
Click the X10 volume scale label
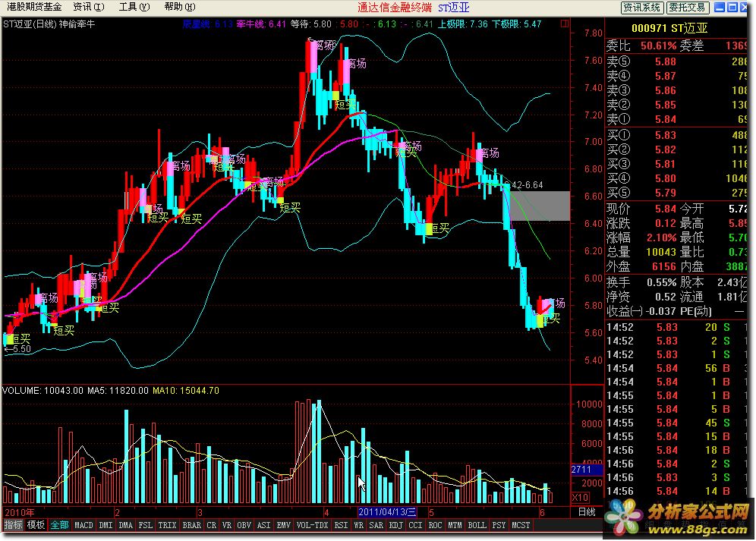click(x=580, y=498)
